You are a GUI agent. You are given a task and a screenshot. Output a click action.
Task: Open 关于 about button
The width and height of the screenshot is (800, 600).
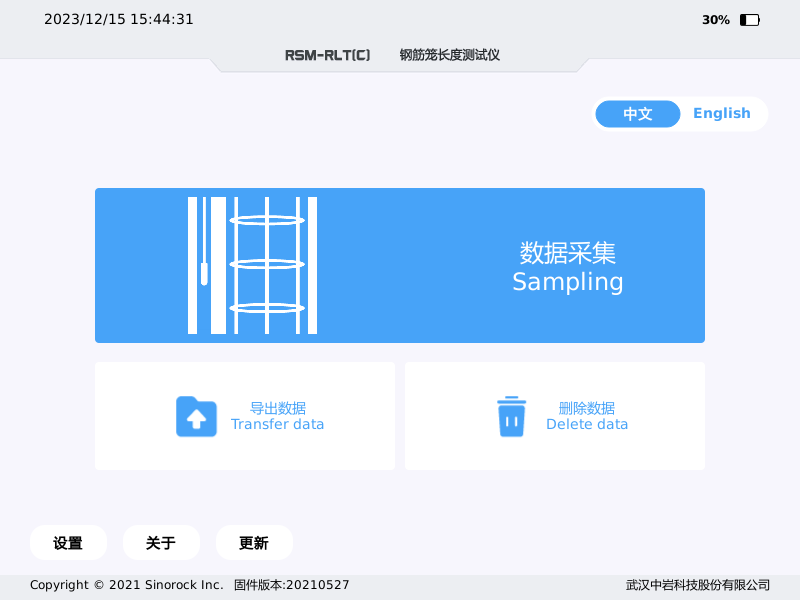tap(161, 543)
